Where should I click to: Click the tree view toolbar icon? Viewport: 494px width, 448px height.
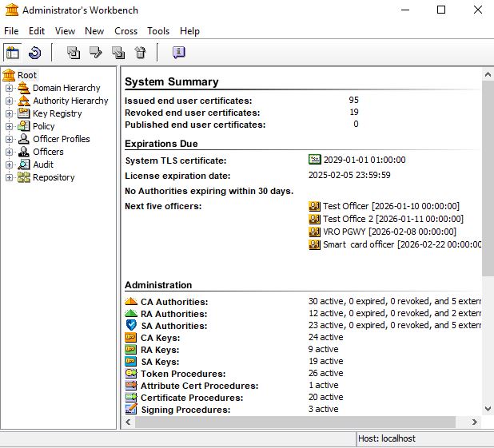tap(13, 53)
